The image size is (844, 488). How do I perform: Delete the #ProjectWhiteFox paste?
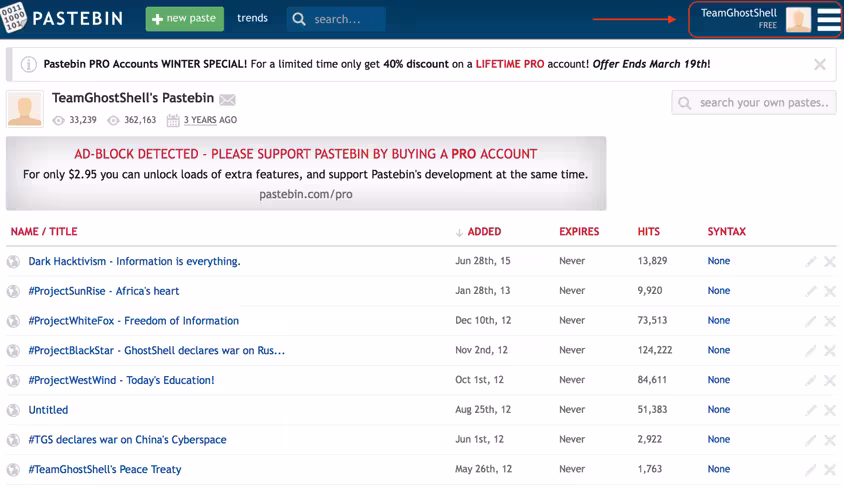point(829,321)
